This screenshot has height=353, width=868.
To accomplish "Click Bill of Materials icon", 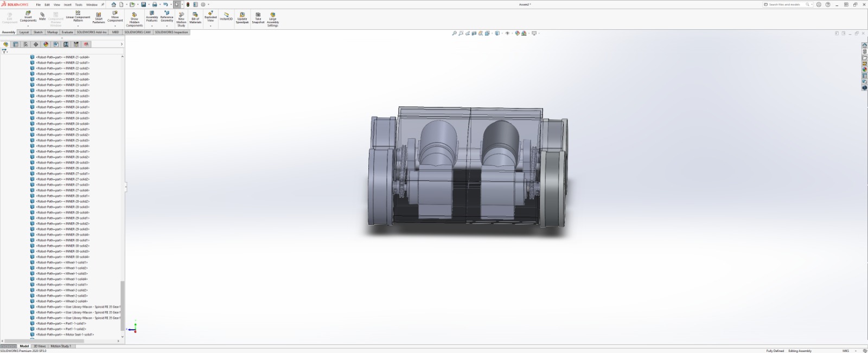I will [x=195, y=17].
